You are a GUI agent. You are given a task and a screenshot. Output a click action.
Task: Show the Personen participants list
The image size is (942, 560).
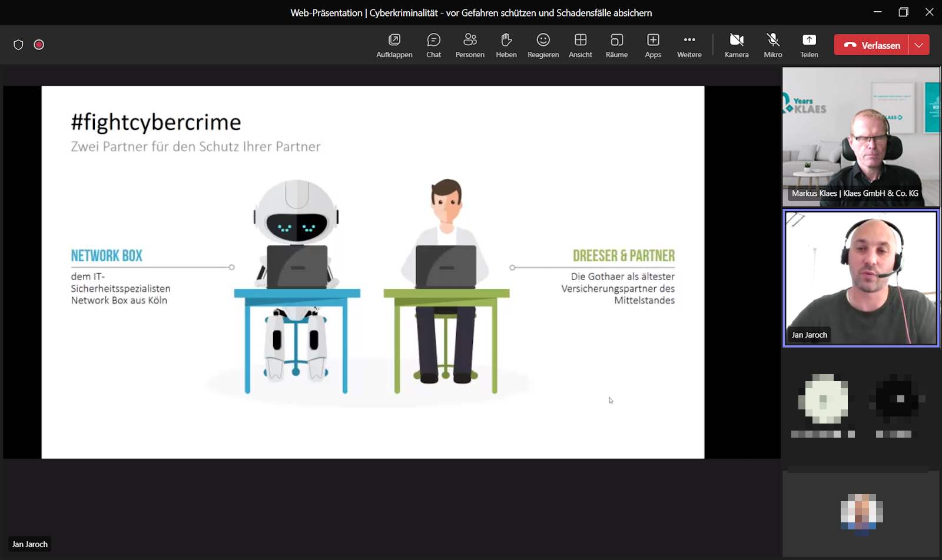tap(470, 45)
